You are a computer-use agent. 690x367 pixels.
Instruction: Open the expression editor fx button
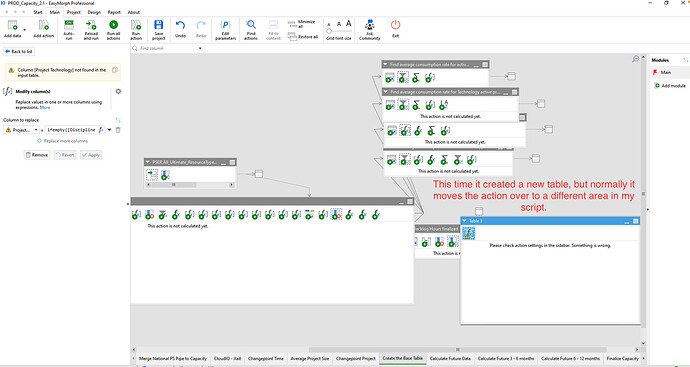click(102, 130)
